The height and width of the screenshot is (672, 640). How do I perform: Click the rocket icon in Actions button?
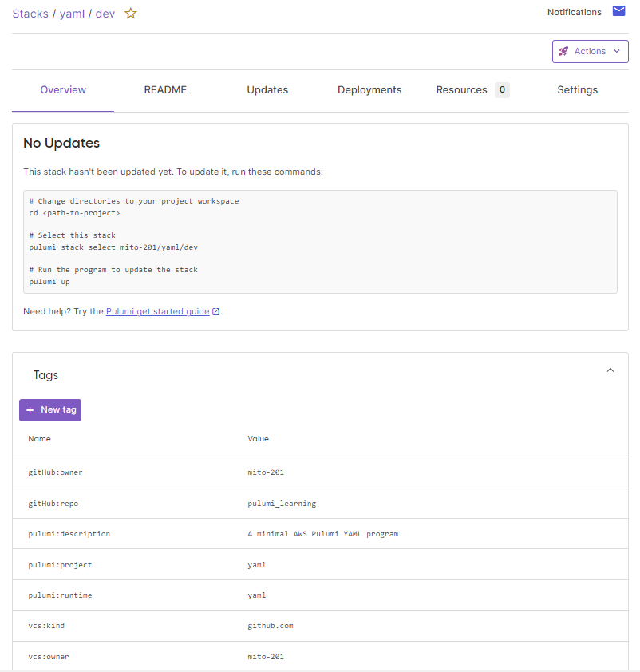(x=563, y=51)
